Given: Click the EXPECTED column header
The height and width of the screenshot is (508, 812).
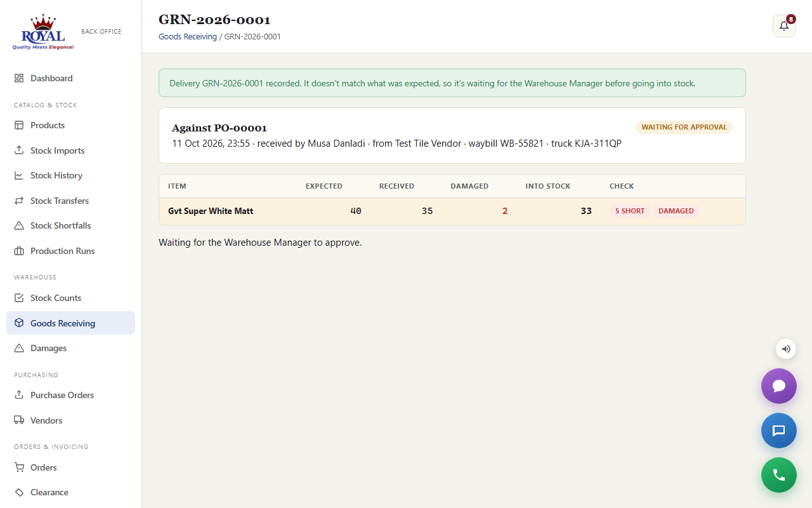Looking at the screenshot, I should (x=324, y=186).
